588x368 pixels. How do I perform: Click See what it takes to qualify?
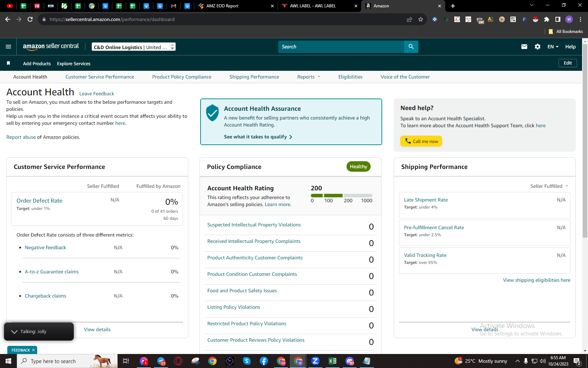(258, 137)
